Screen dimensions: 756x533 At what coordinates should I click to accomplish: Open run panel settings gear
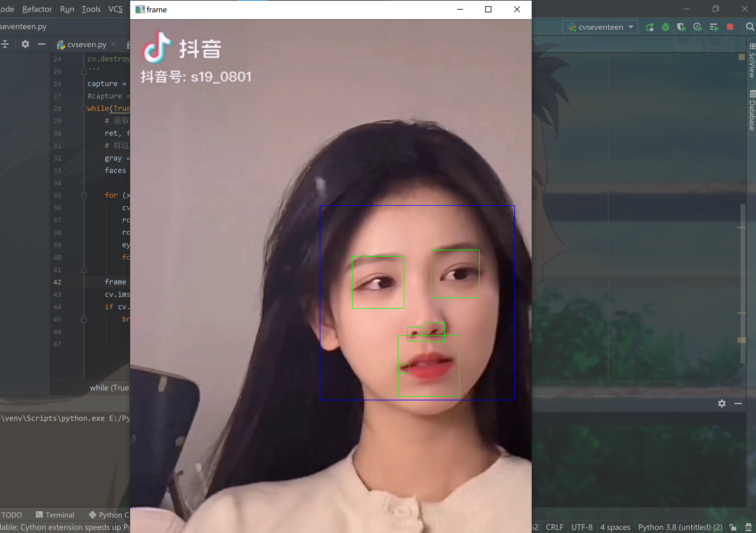(722, 403)
